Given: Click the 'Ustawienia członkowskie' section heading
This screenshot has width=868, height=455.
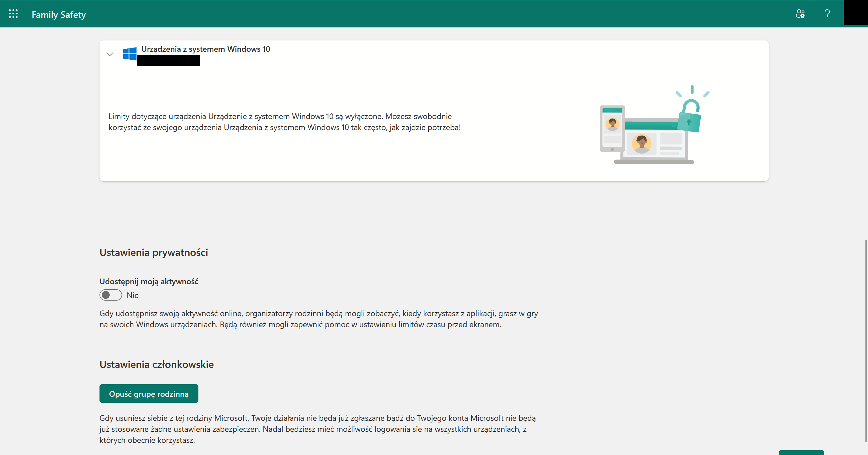Looking at the screenshot, I should pos(156,364).
